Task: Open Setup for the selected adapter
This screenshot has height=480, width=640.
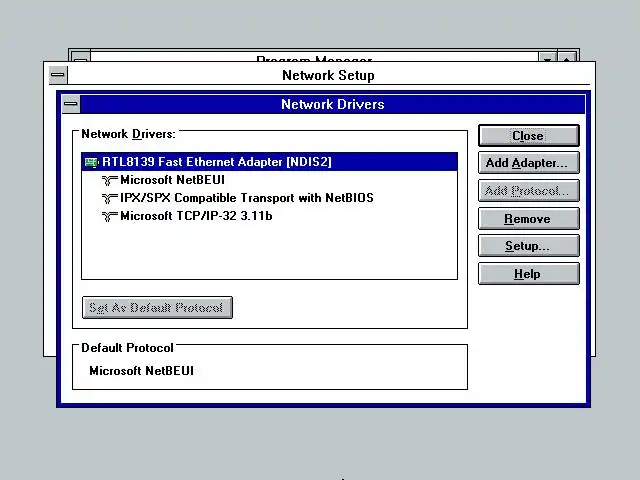Action: [x=529, y=246]
